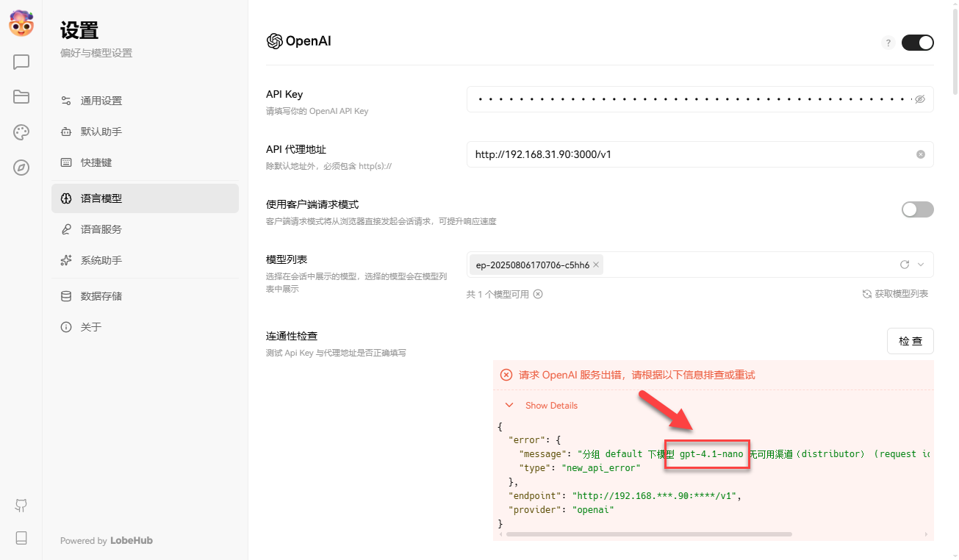Open the discover compass icon in sidebar
This screenshot has height=560, width=959.
coord(21,168)
